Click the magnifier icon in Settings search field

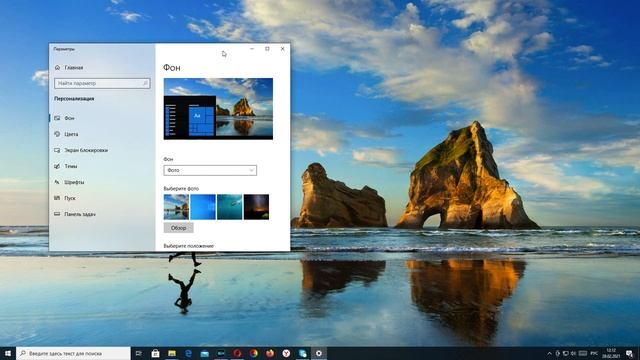tap(145, 83)
